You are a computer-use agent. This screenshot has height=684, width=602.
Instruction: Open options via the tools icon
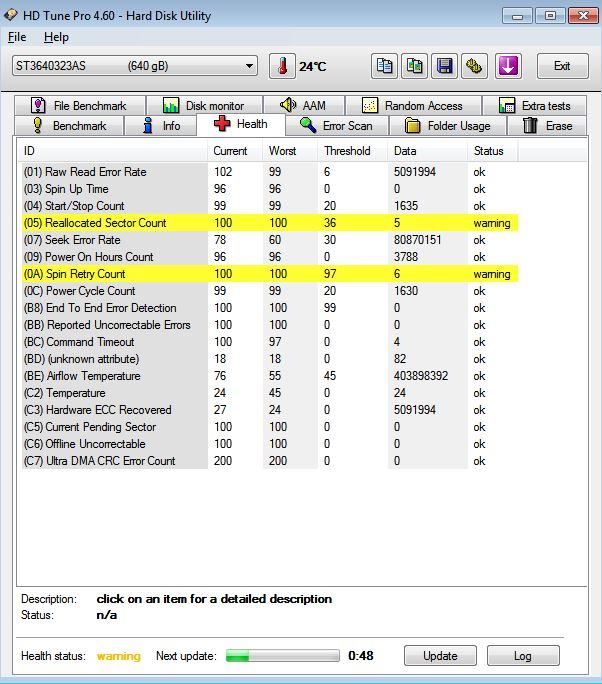(474, 66)
